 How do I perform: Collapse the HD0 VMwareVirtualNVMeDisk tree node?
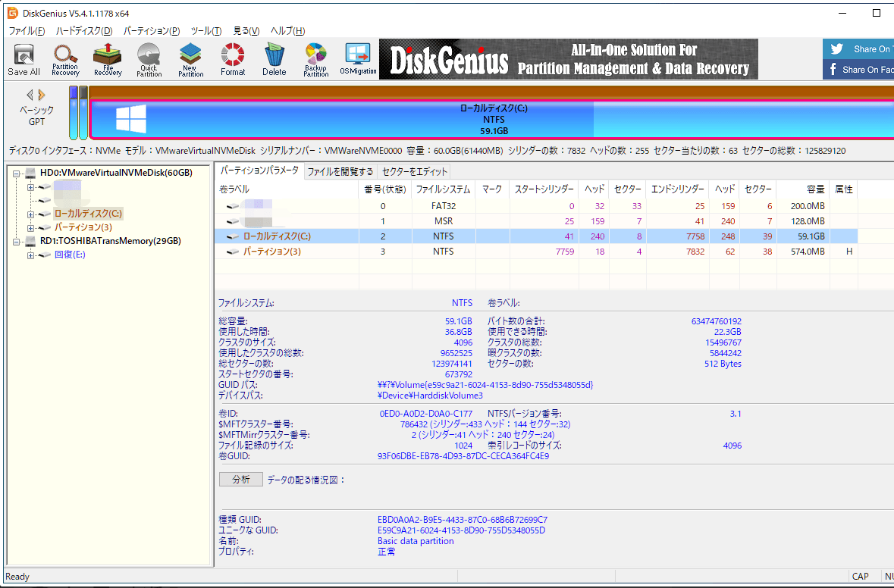click(x=17, y=173)
